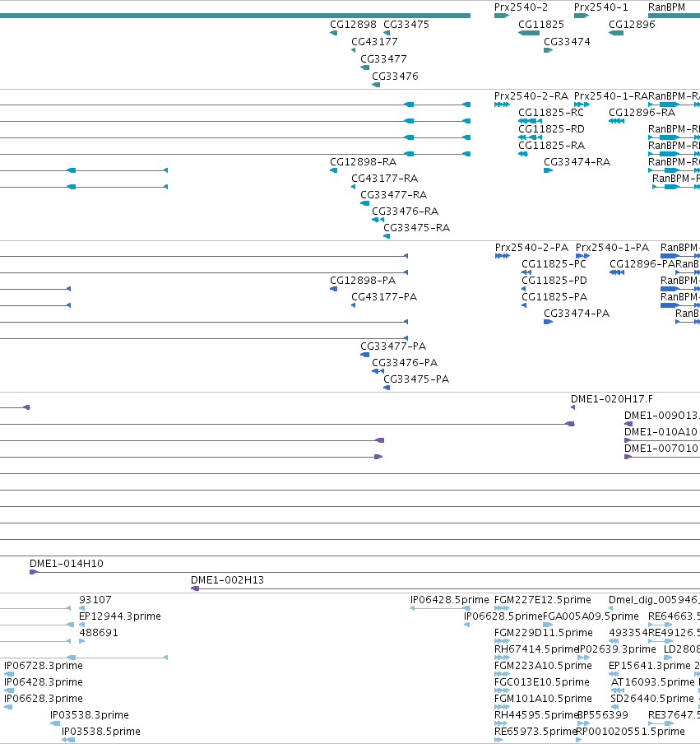Open EST IP06428.3prime

(43, 681)
